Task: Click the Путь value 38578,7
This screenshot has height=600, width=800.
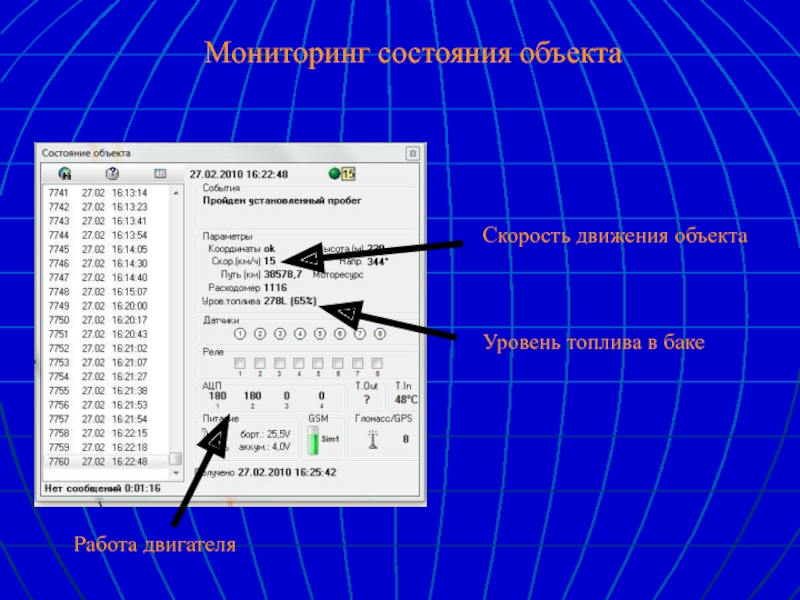Action: (283, 274)
